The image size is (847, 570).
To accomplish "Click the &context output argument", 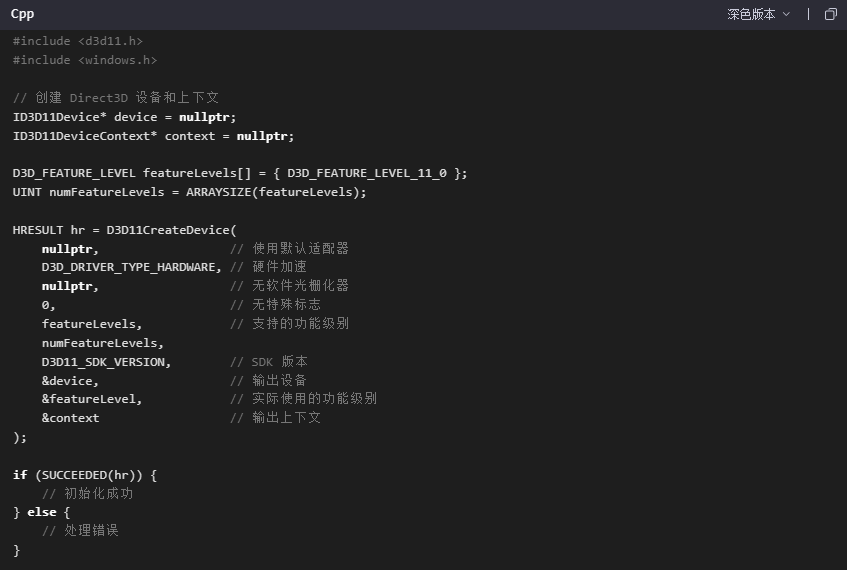I will click(x=70, y=418).
